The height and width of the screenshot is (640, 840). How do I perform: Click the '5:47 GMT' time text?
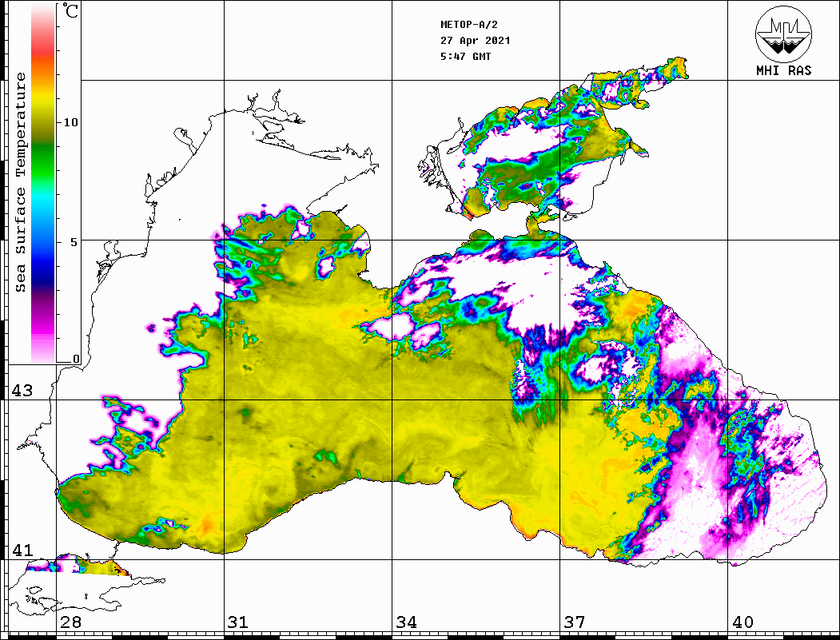(466, 56)
